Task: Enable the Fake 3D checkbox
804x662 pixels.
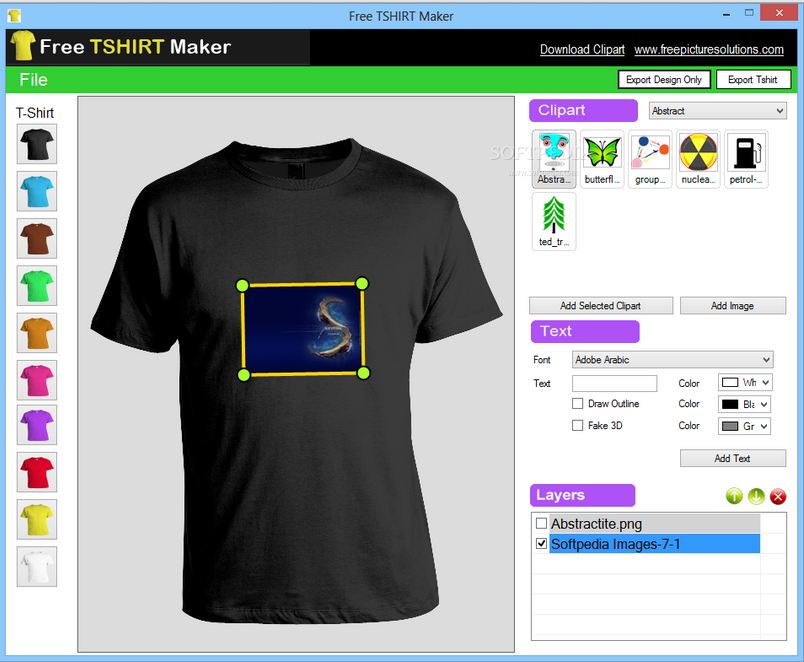Action: pos(577,426)
